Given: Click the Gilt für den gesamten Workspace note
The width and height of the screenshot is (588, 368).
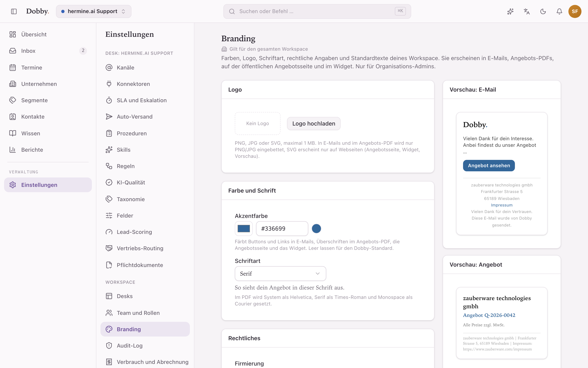Looking at the screenshot, I should point(265,49).
